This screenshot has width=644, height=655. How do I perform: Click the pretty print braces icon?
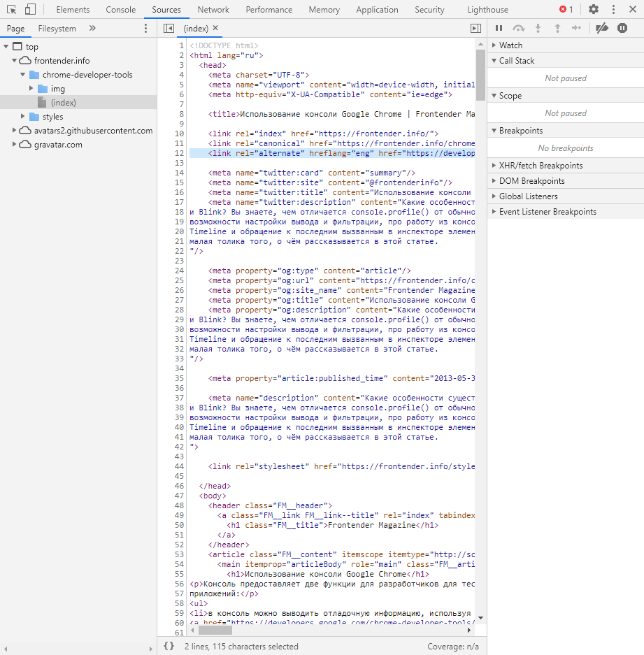169,647
